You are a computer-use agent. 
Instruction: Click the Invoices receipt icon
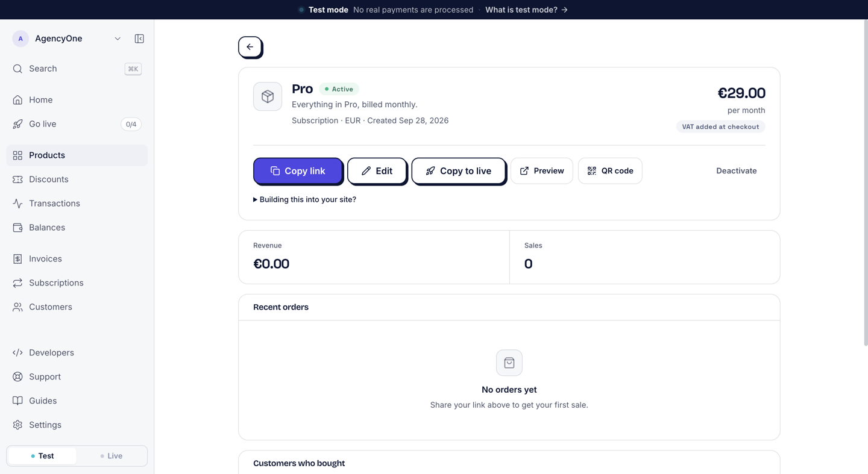(17, 259)
